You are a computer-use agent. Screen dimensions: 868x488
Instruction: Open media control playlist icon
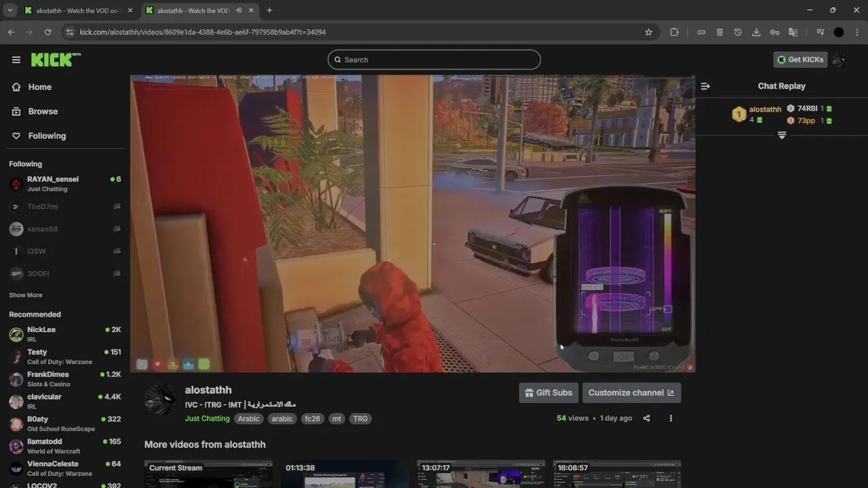[820, 32]
